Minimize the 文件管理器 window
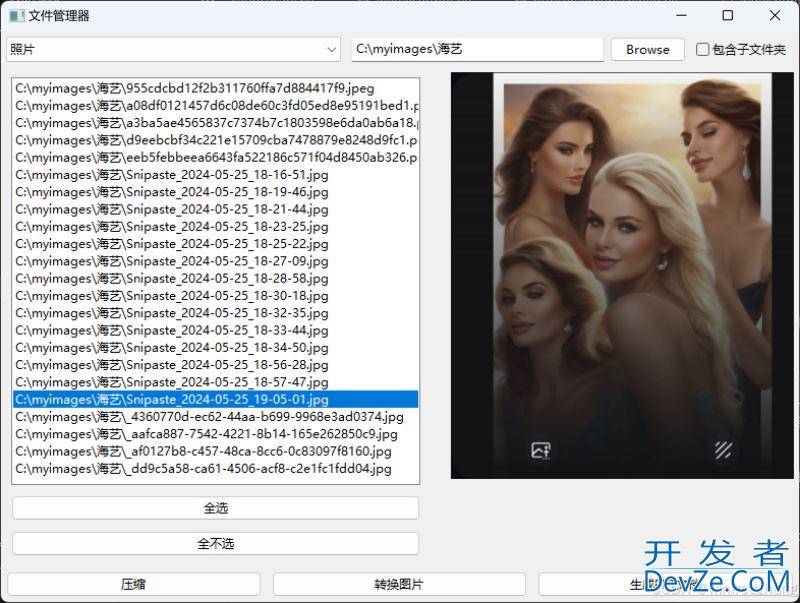This screenshot has height=603, width=800. (681, 15)
